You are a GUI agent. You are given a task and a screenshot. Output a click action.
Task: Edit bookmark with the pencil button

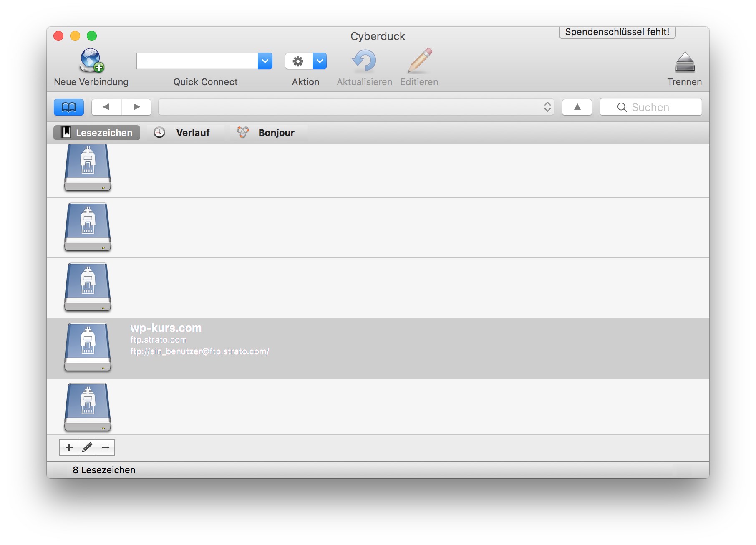(87, 447)
